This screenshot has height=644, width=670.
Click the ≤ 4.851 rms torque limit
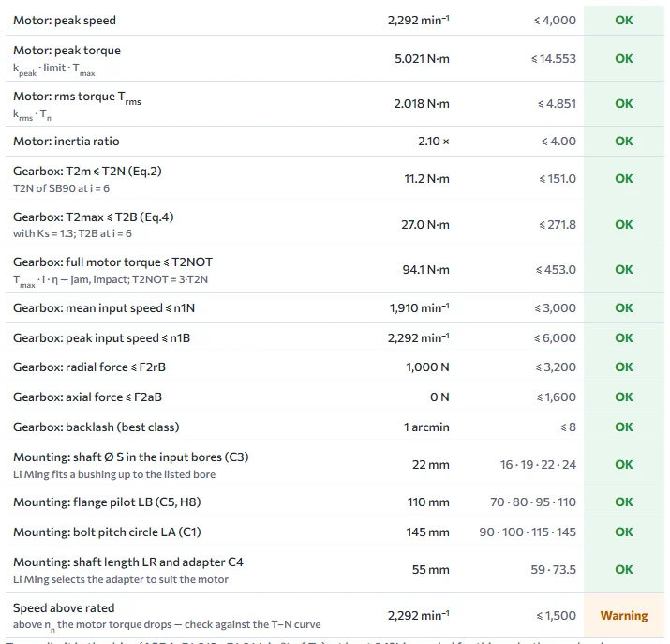(x=557, y=104)
